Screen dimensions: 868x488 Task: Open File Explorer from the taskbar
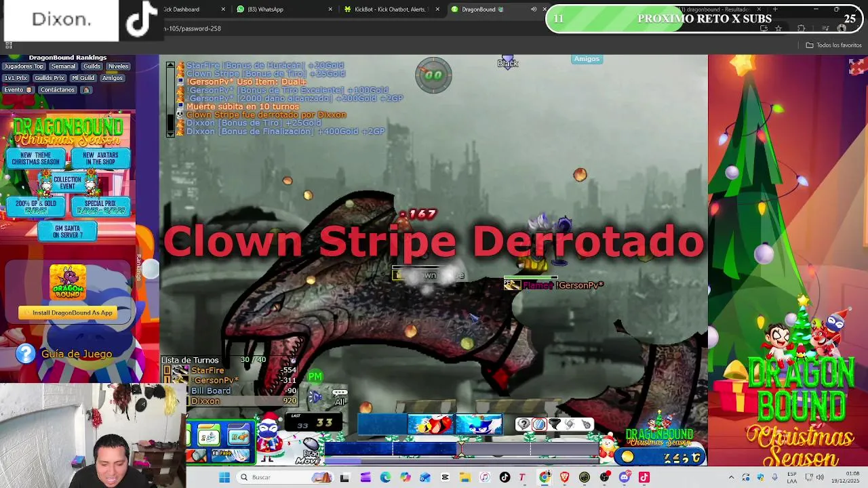[x=465, y=477]
